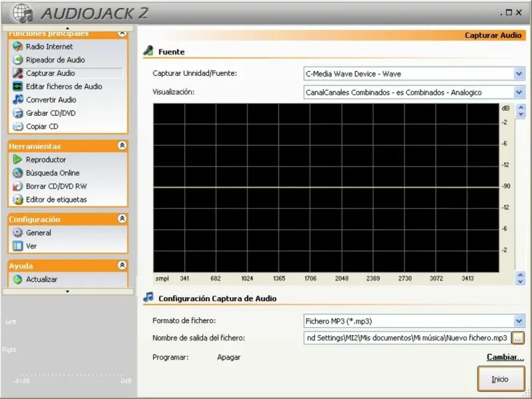Click the AudioJack globe logo in title bar
This screenshot has height=399, width=532.
pos(23,13)
